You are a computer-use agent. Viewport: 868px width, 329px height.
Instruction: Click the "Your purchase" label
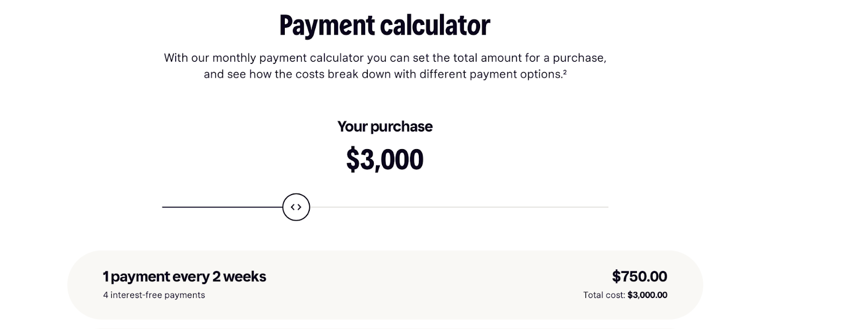click(385, 127)
